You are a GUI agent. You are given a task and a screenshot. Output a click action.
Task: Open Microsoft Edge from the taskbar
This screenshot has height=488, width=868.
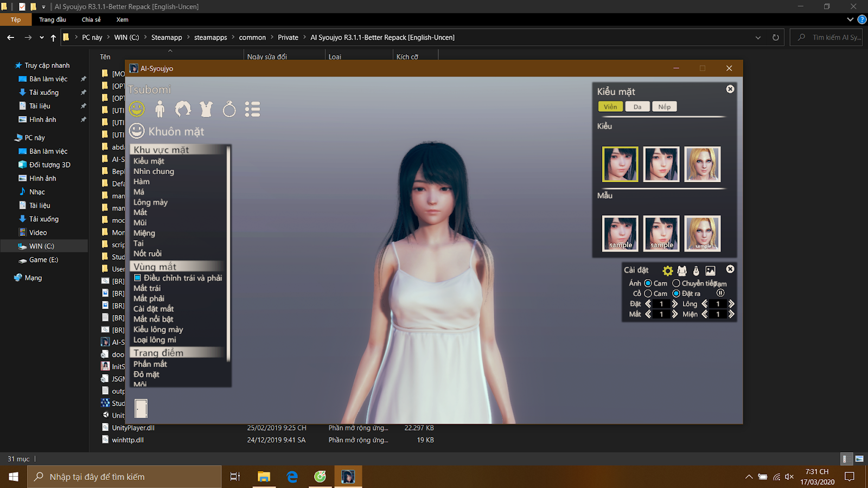coord(292,477)
